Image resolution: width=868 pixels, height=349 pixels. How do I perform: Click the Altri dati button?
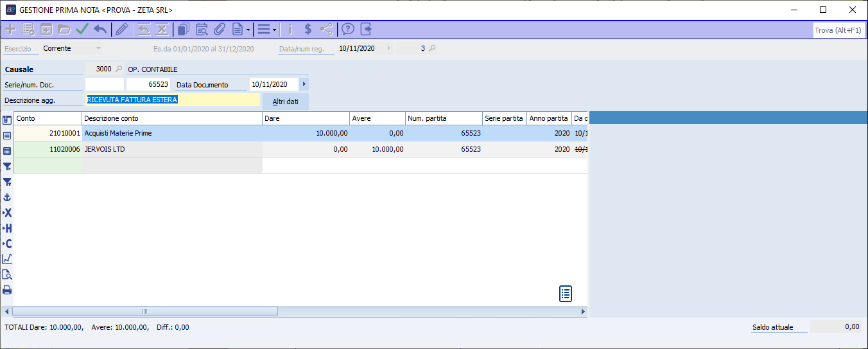(x=285, y=102)
